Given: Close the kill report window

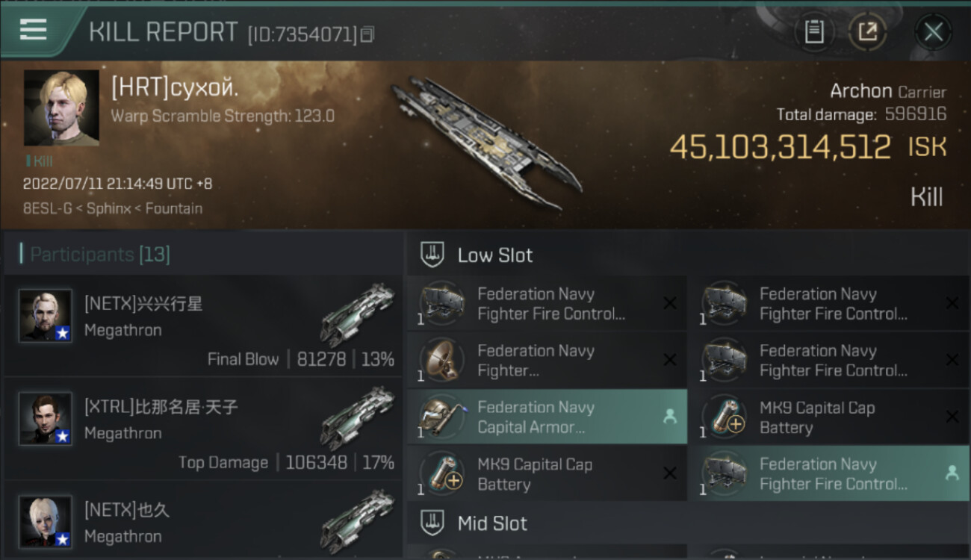Looking at the screenshot, I should pos(933,32).
